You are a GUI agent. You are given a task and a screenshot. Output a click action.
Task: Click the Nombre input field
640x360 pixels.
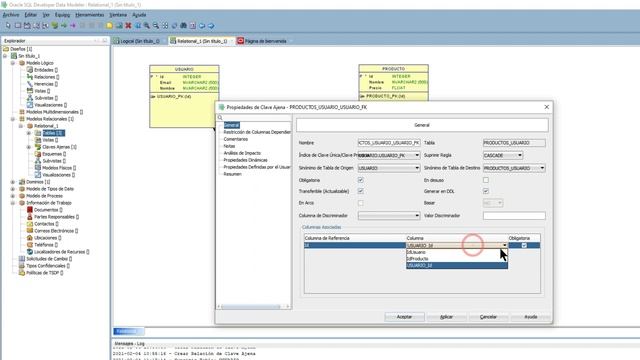(389, 143)
